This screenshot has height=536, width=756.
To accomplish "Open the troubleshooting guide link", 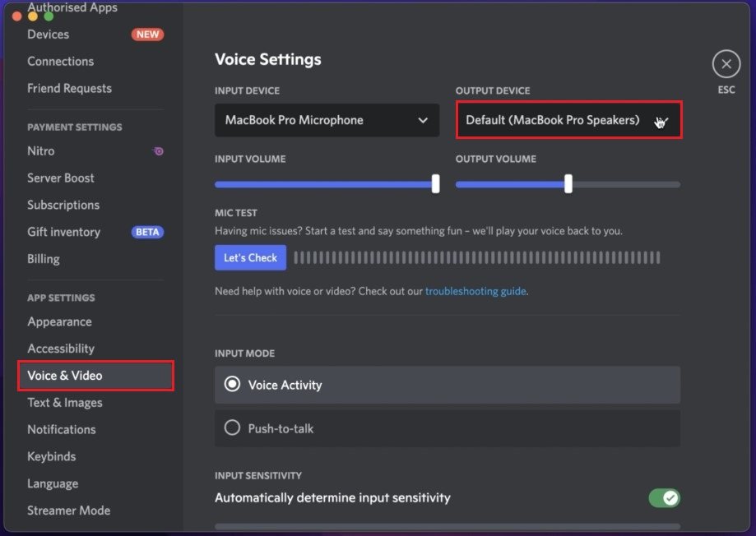I will [475, 291].
